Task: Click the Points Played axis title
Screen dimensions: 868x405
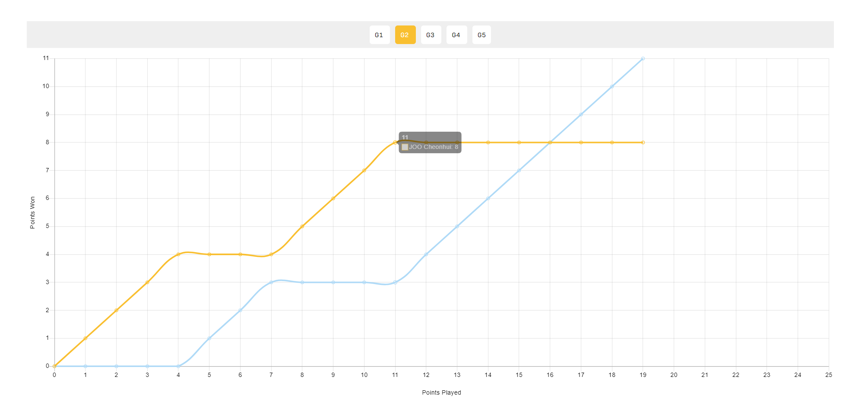Action: [x=441, y=392]
